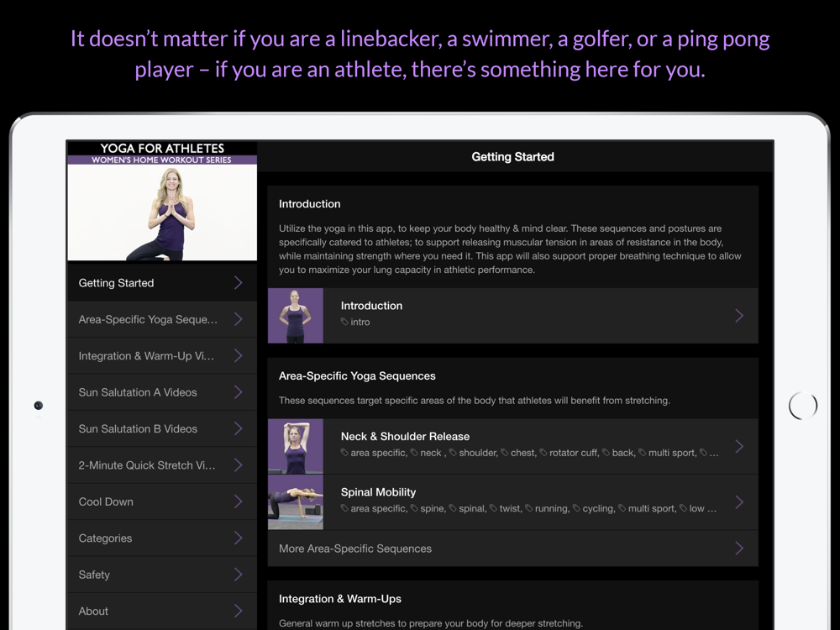Click chevron beside Sun Salutation A Videos
Image resolution: width=840 pixels, height=630 pixels.
pos(239,392)
